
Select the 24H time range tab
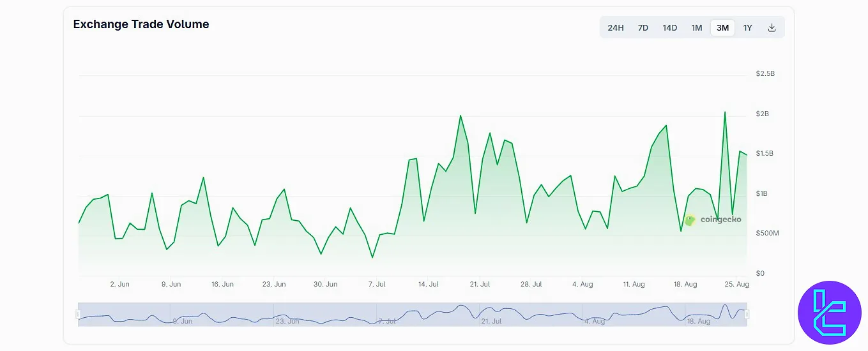click(x=616, y=27)
